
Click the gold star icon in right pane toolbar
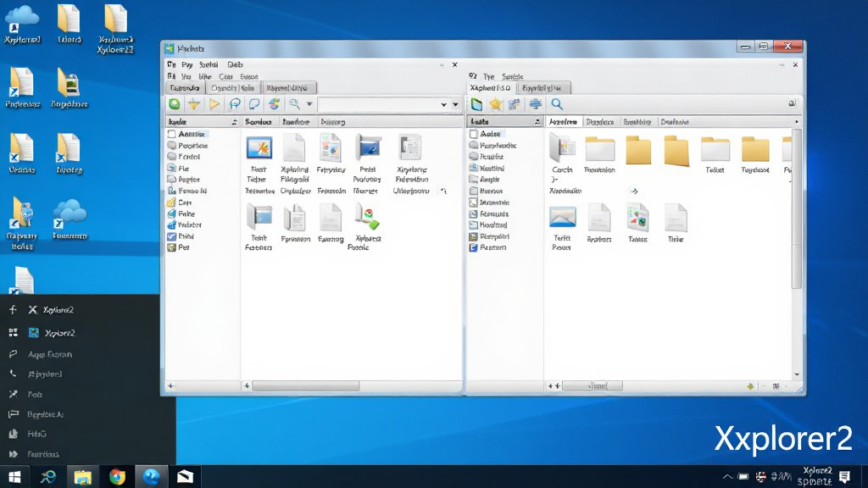click(495, 104)
